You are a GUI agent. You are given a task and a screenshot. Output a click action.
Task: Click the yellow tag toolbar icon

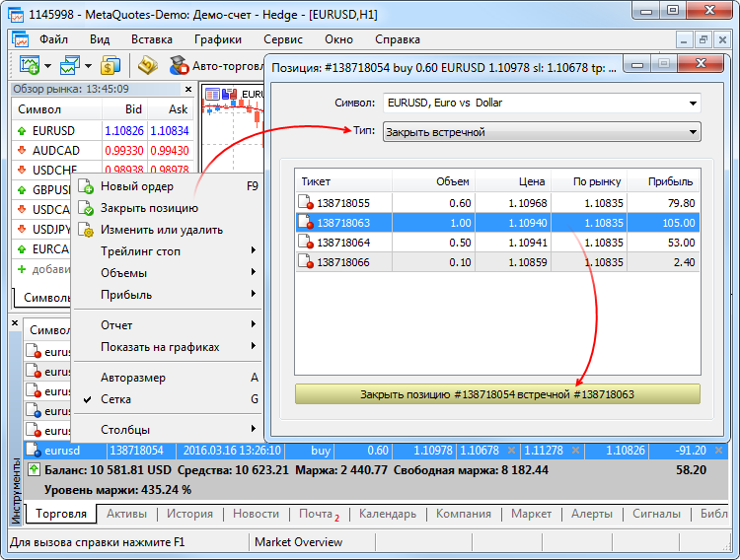(147, 66)
